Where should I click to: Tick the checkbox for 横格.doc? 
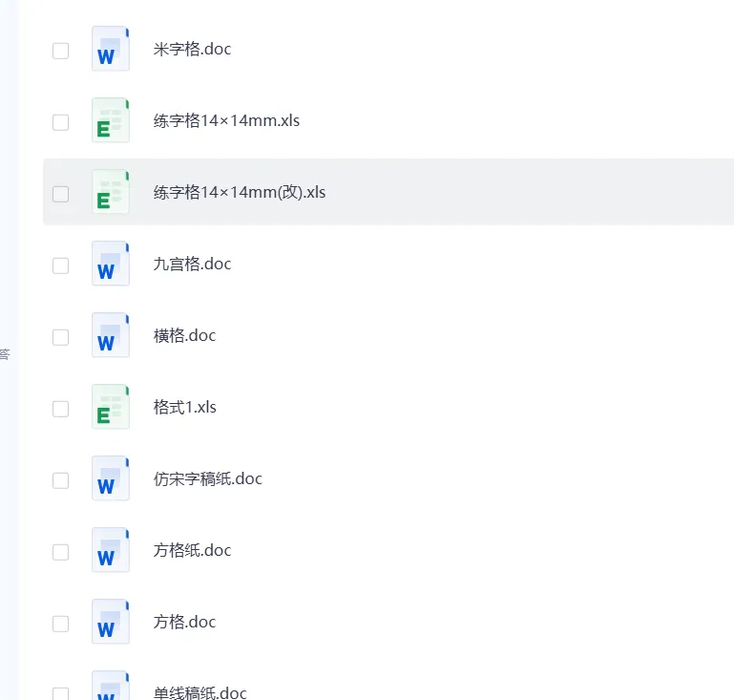tap(60, 337)
